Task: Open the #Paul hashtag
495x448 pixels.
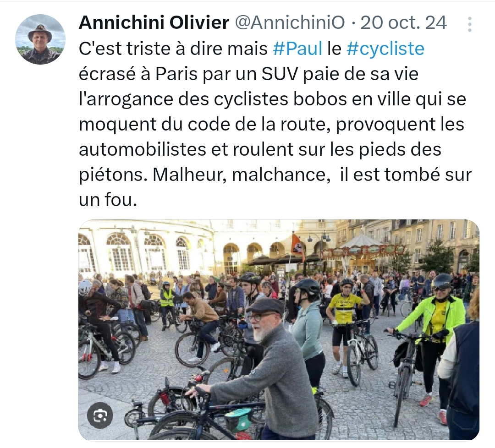Action: click(x=297, y=49)
